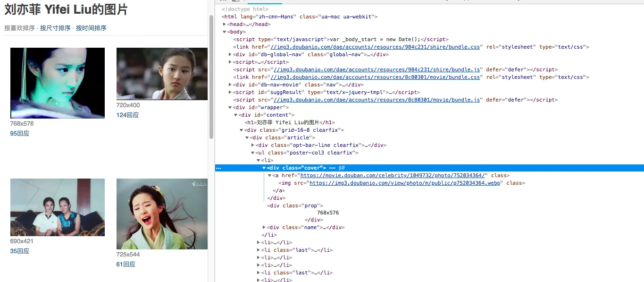Follow the p752034364.webp image src link
This screenshot has width=644, height=282.
pyautogui.click(x=406, y=183)
